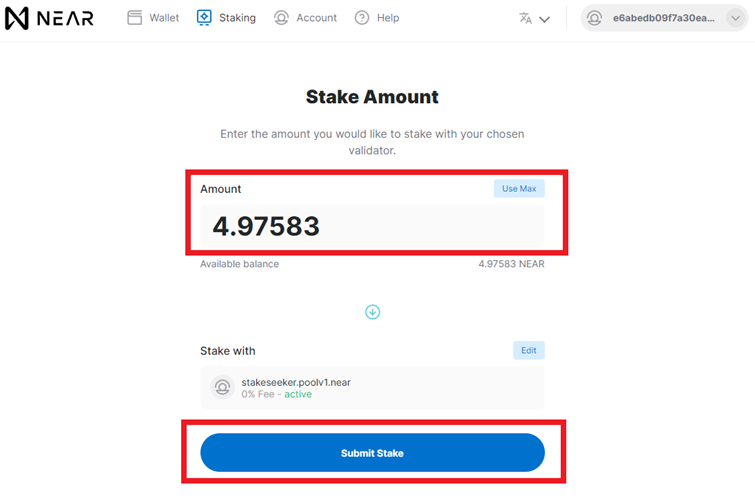Click the language translate icon
This screenshot has height=498, width=755.
[x=525, y=18]
